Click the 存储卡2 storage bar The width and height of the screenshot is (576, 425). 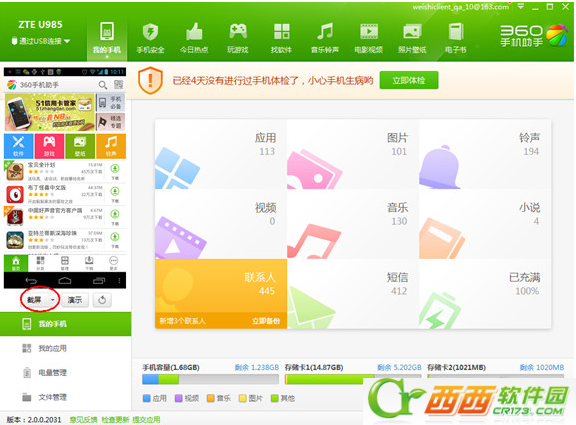496,377
